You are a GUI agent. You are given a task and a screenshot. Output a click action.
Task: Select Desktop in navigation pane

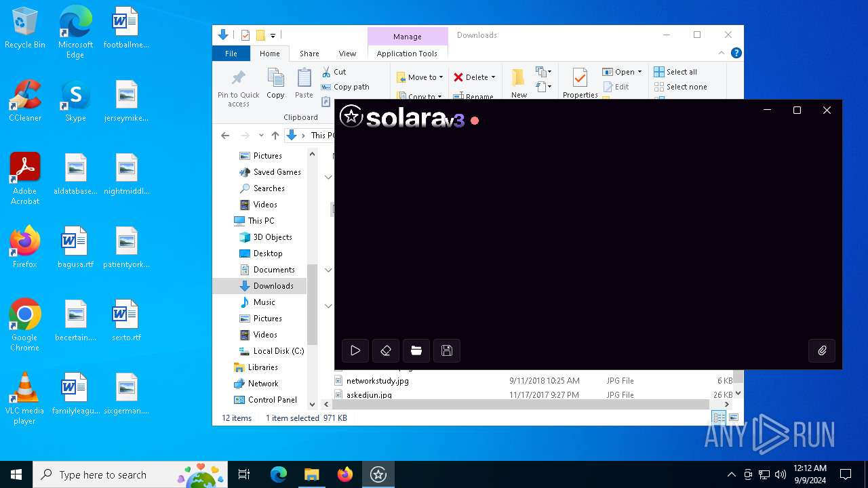pyautogui.click(x=260, y=253)
